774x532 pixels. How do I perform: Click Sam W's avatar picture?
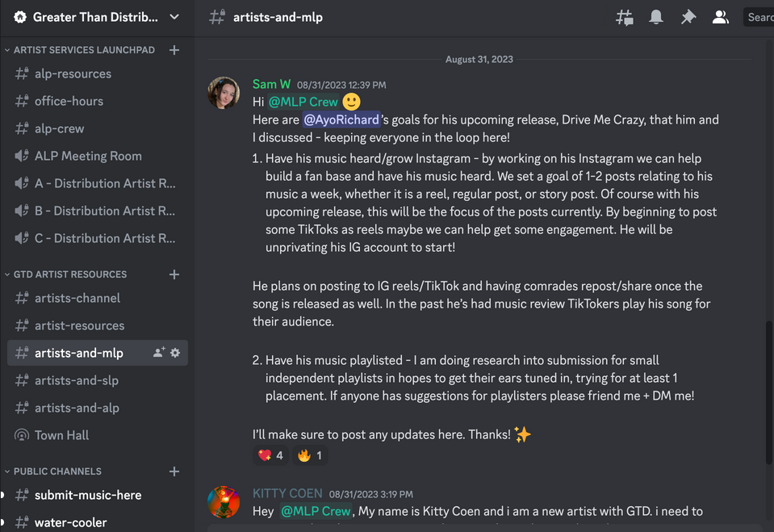pos(224,93)
